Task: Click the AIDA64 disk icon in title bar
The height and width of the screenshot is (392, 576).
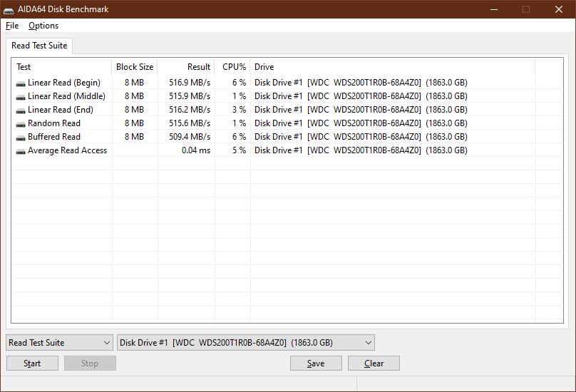Action: [9, 10]
